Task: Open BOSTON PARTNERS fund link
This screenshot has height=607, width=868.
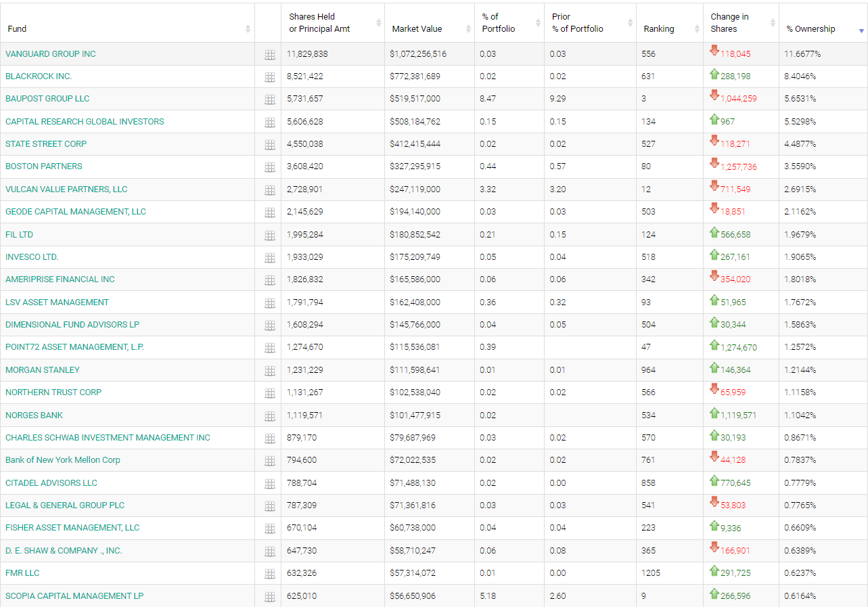Action: pos(44,166)
